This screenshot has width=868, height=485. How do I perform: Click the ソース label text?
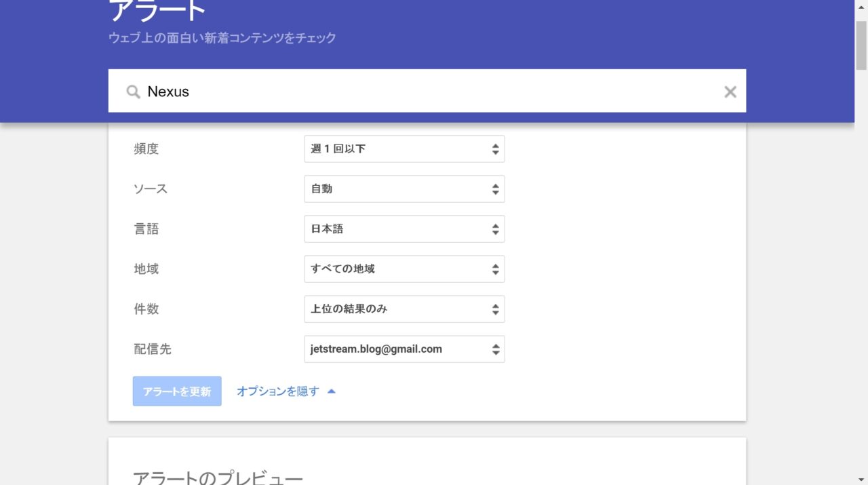[151, 189]
